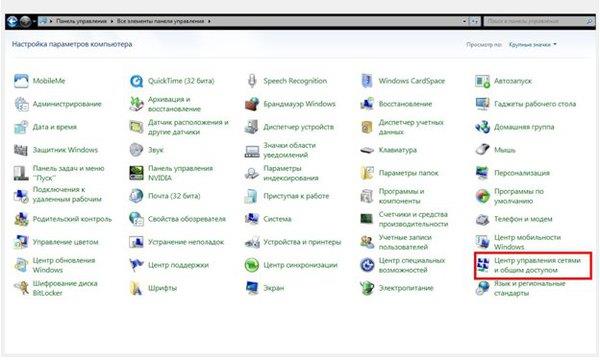Image resolution: width=600 pixels, height=360 pixels.
Task: Click the Звук speaker icon
Action: pos(136,150)
